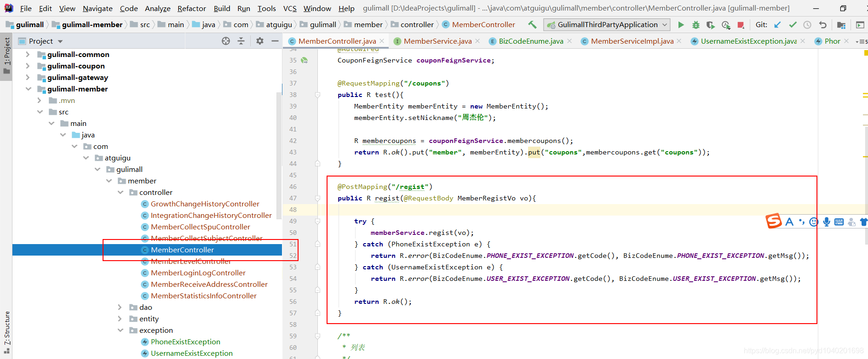
Task: Toggle fold marker at line 47
Action: click(x=317, y=198)
